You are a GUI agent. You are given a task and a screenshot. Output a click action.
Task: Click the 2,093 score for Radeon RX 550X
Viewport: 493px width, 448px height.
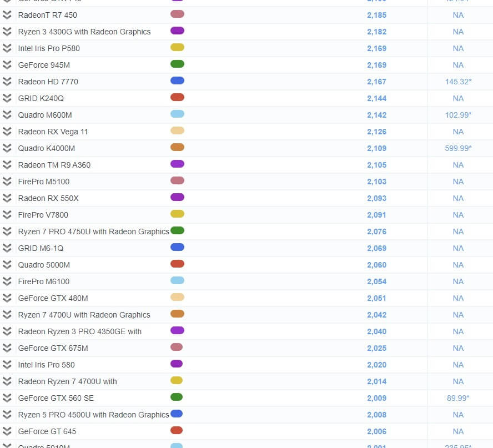(x=376, y=198)
